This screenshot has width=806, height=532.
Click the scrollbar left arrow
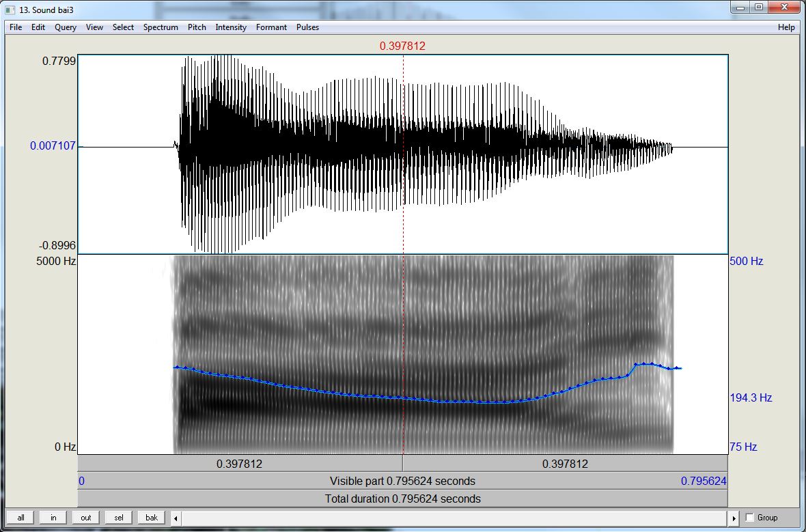coord(176,518)
